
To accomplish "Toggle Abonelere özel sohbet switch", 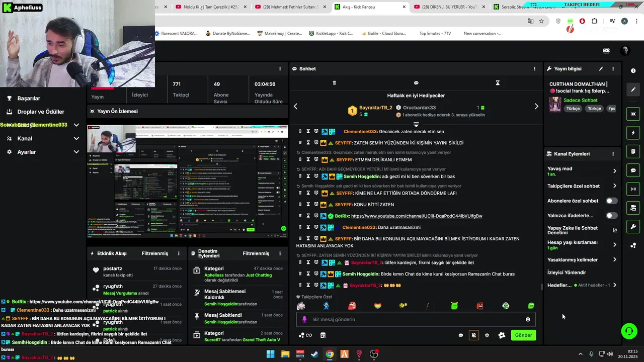I will [x=611, y=201].
